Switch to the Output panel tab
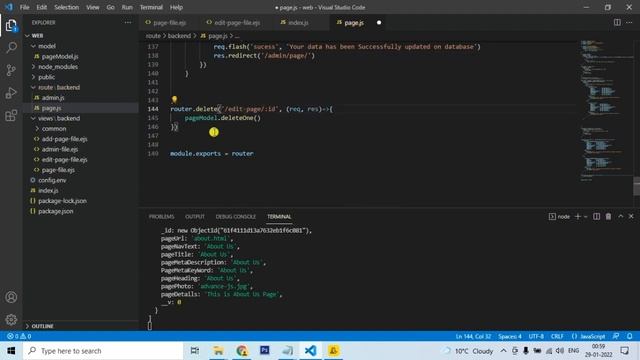Screen dimensions: 640x360 click(x=195, y=217)
